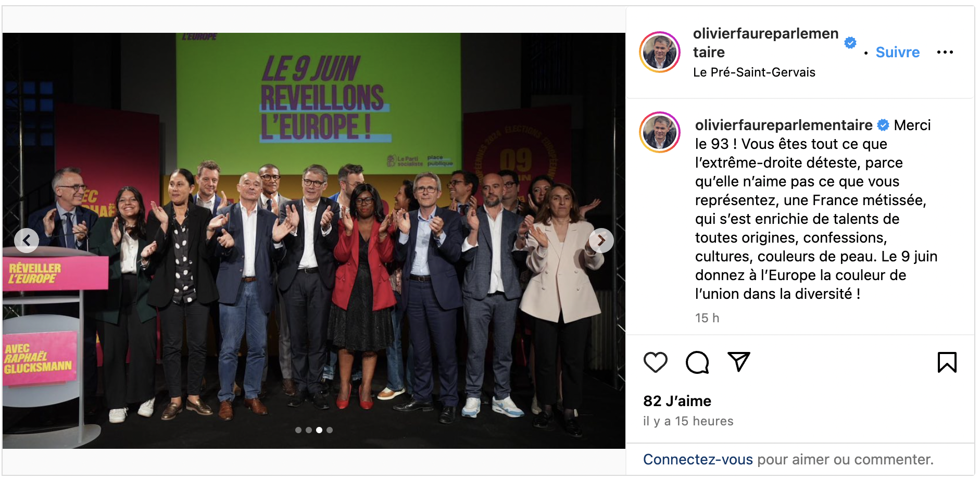
Task: Like the post with the heart icon
Action: [x=655, y=362]
